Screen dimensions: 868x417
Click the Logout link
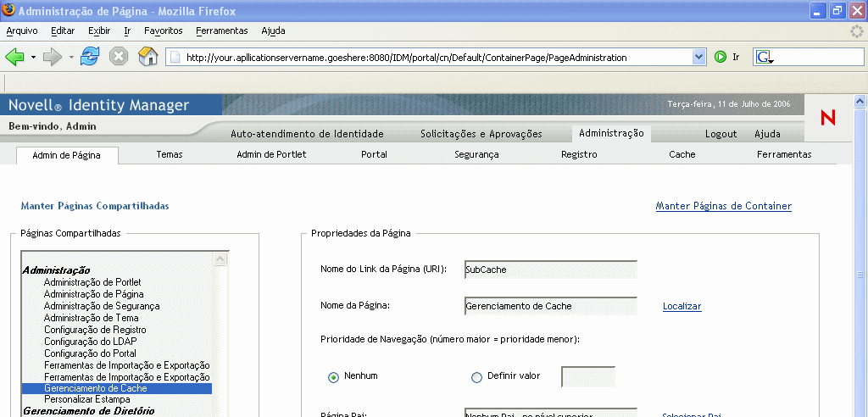pos(721,134)
